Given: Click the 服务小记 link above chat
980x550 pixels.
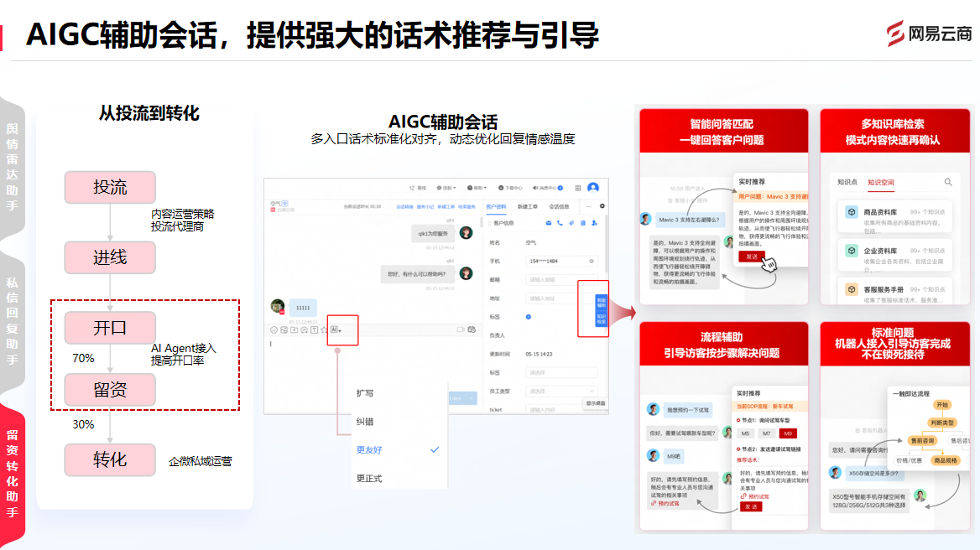Looking at the screenshot, I should point(425,206).
